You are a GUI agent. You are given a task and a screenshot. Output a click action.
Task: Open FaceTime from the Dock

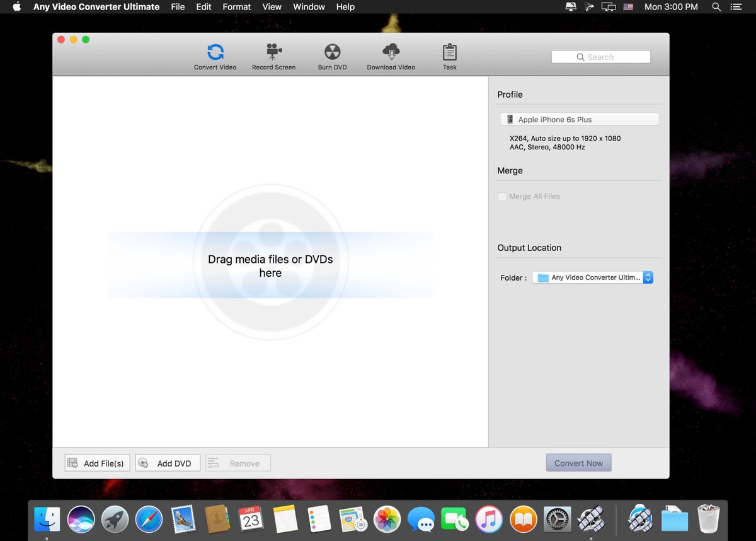455,520
